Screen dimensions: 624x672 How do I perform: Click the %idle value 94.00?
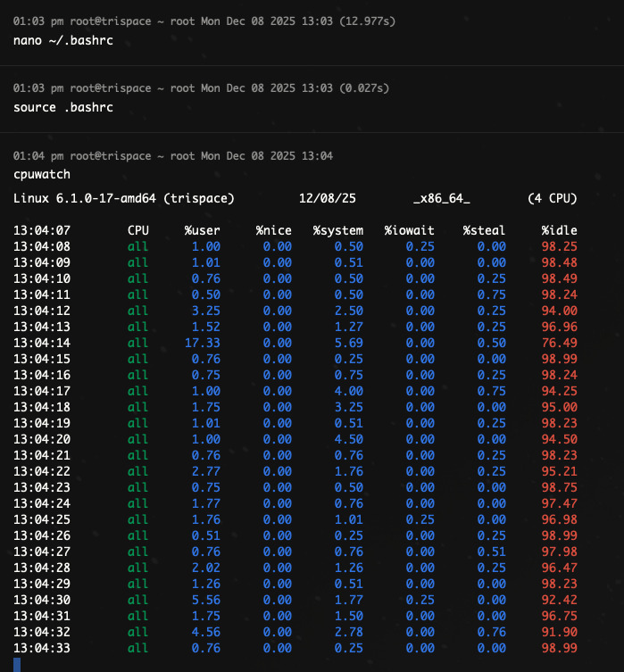tap(560, 311)
